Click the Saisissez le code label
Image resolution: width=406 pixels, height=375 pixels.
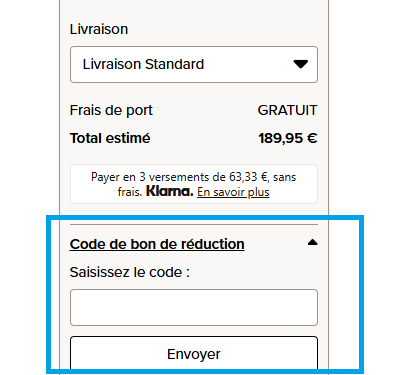[130, 272]
